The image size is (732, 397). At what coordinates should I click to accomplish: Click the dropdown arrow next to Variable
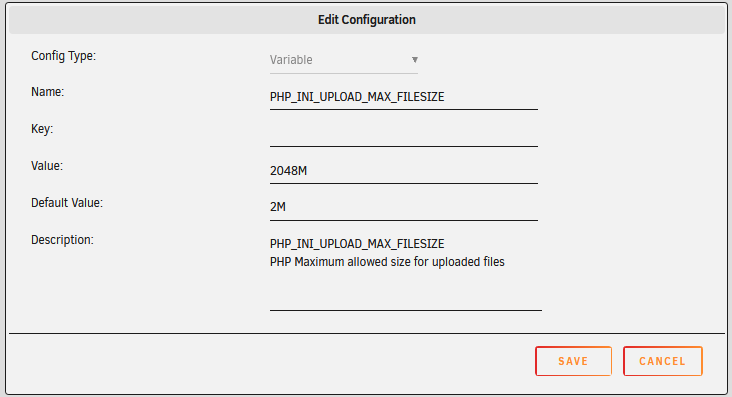click(415, 60)
